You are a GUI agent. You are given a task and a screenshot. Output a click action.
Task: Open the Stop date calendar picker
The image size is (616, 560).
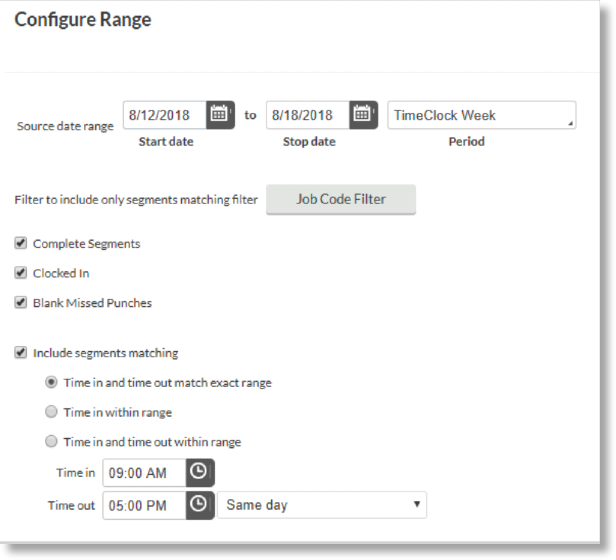[x=363, y=115]
